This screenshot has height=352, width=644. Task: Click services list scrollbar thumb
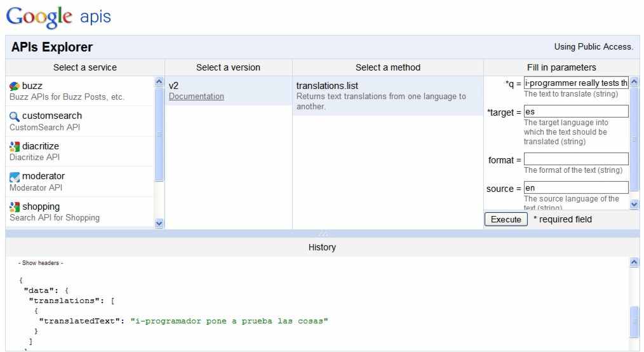click(159, 134)
